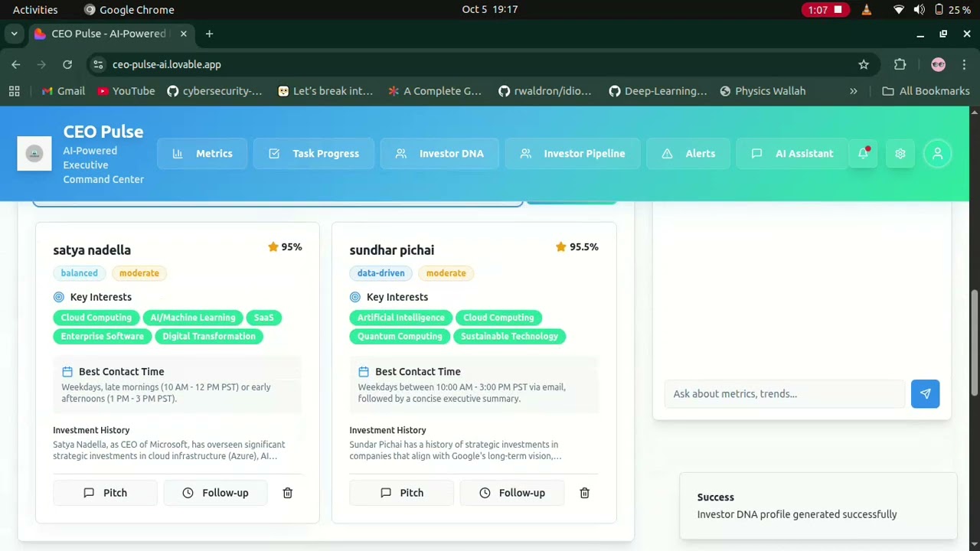Screen dimensions: 980x551
Task: Click the page vertical scrollbar thumb
Action: coord(974,343)
